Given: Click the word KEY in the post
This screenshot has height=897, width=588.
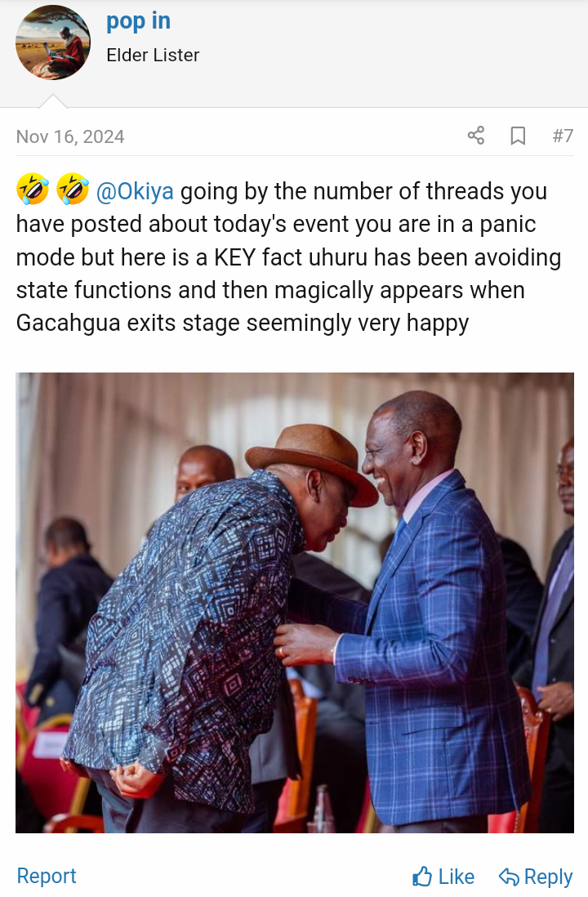Looking at the screenshot, I should [234, 257].
